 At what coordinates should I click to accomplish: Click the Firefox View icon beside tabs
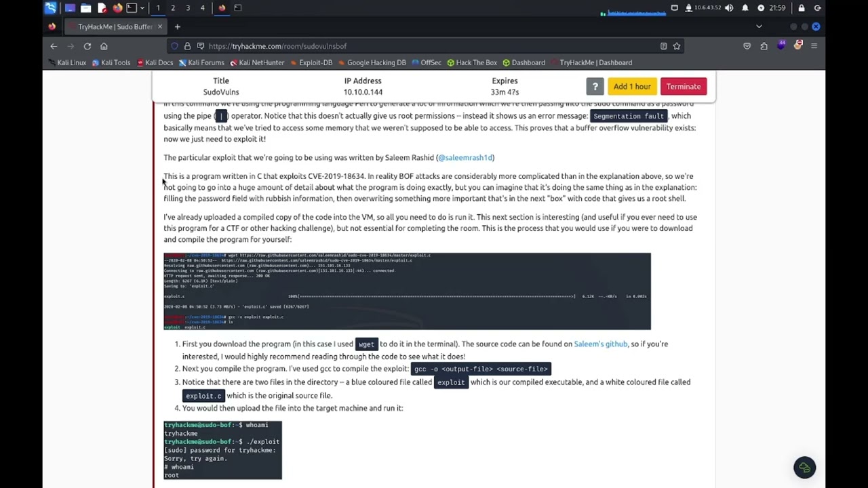(52, 27)
